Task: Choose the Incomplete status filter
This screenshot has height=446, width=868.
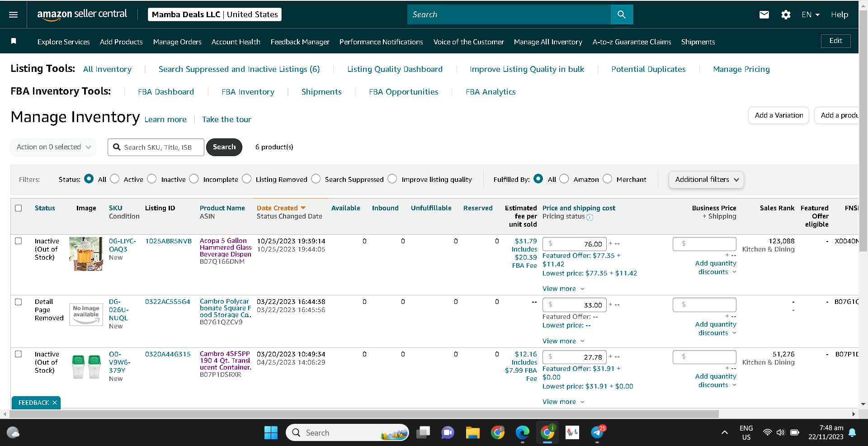Action: click(x=194, y=179)
